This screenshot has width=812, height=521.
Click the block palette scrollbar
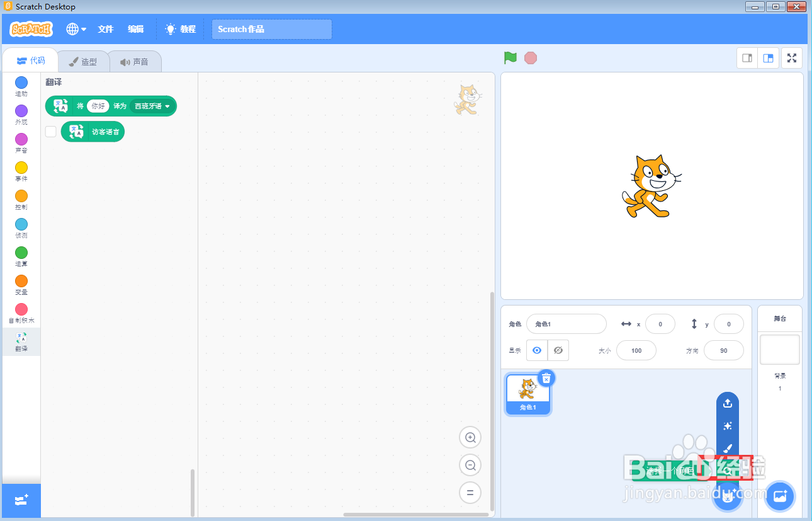pos(193,492)
